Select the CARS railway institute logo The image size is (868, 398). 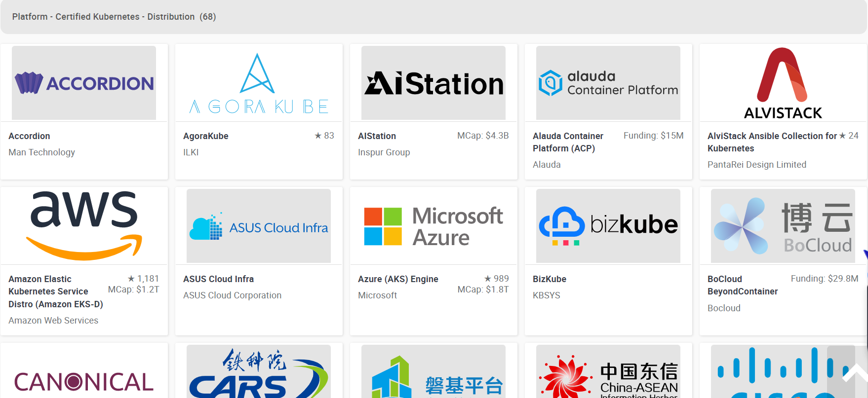(259, 372)
